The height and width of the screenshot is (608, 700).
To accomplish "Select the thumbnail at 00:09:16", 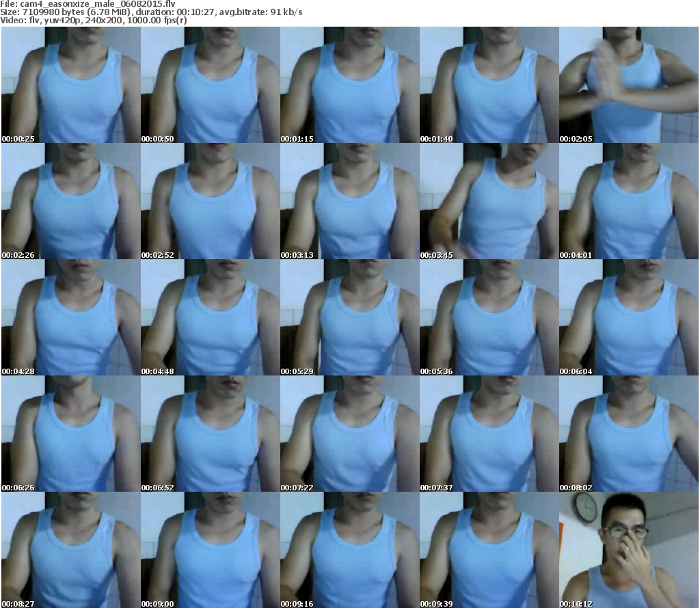I will [x=349, y=550].
